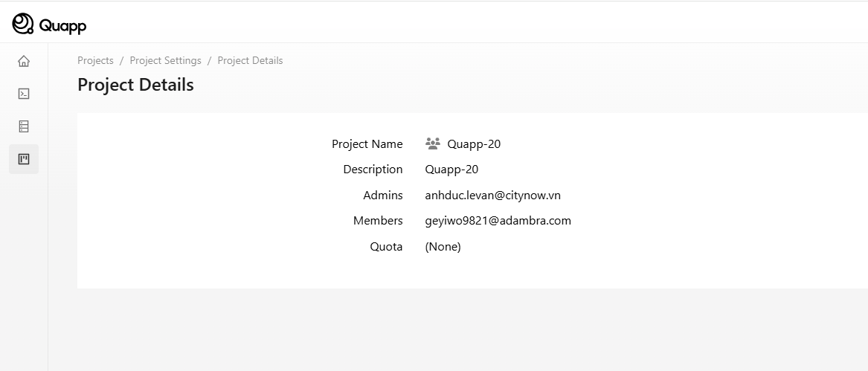Select the project name value Quapp-20

[x=474, y=144]
